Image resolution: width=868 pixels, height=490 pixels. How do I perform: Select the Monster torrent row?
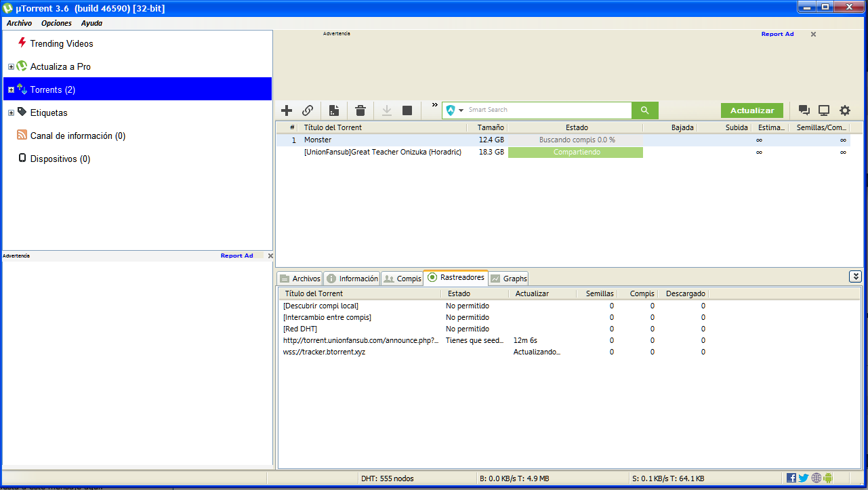(563, 140)
